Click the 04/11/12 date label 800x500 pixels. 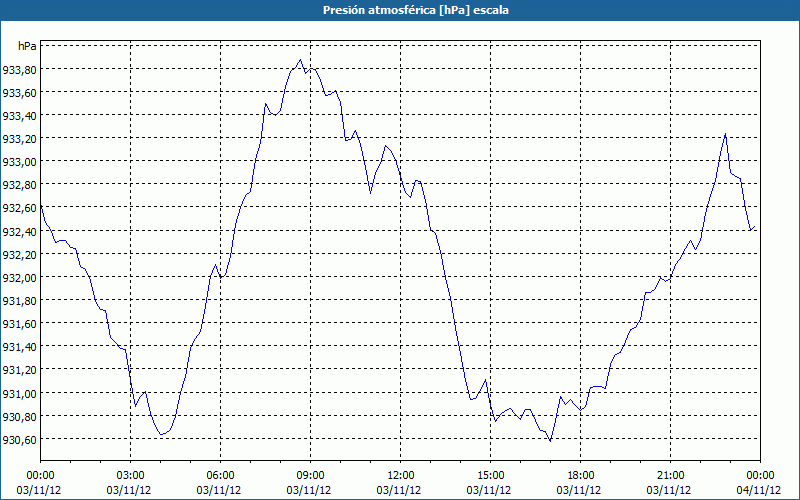[758, 490]
